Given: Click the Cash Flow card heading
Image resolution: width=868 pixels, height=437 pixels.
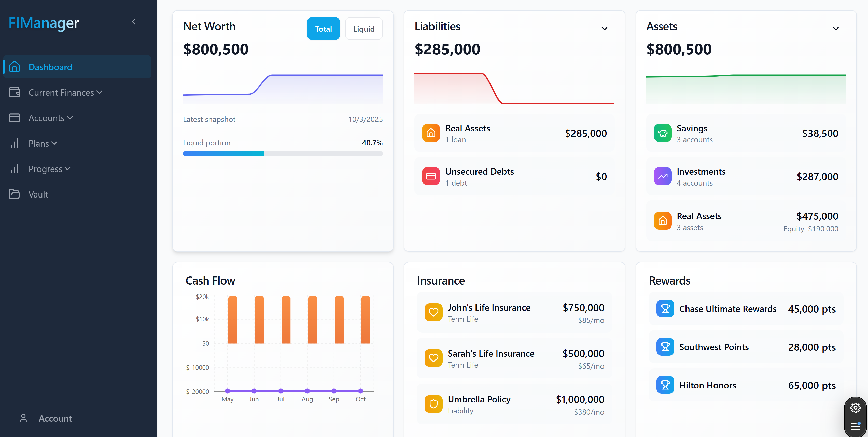Looking at the screenshot, I should coord(210,280).
